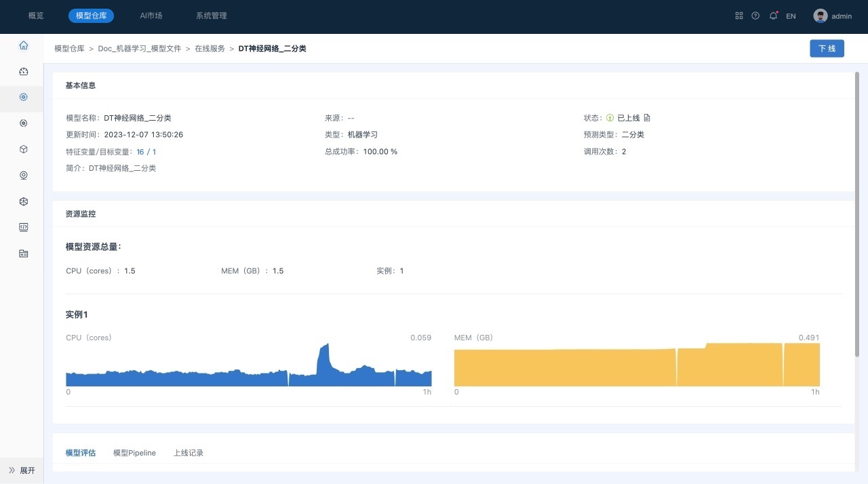The image size is (868, 484).
Task: Click the home icon in the sidebar
Action: click(x=24, y=46)
